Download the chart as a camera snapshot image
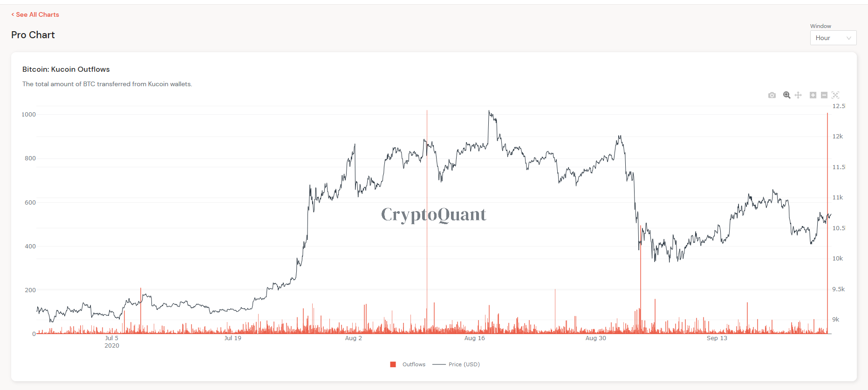Image resolution: width=868 pixels, height=390 pixels. tap(772, 95)
